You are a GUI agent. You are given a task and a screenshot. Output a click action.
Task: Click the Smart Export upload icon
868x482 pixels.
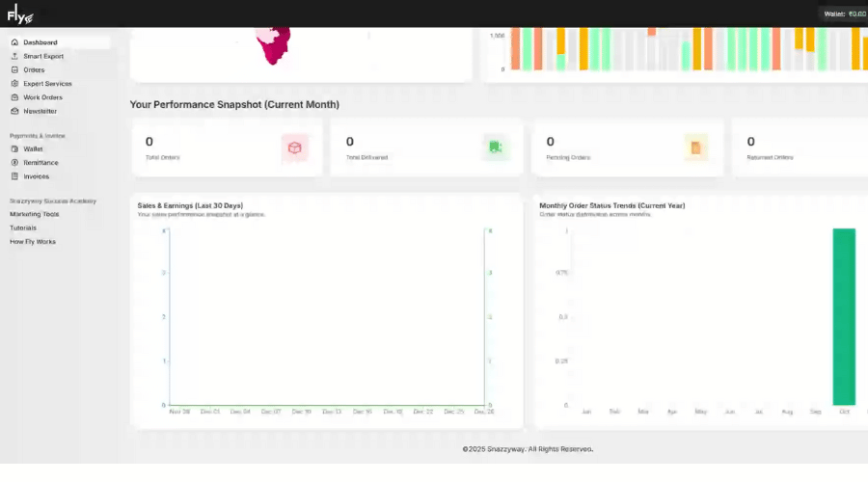pos(14,56)
